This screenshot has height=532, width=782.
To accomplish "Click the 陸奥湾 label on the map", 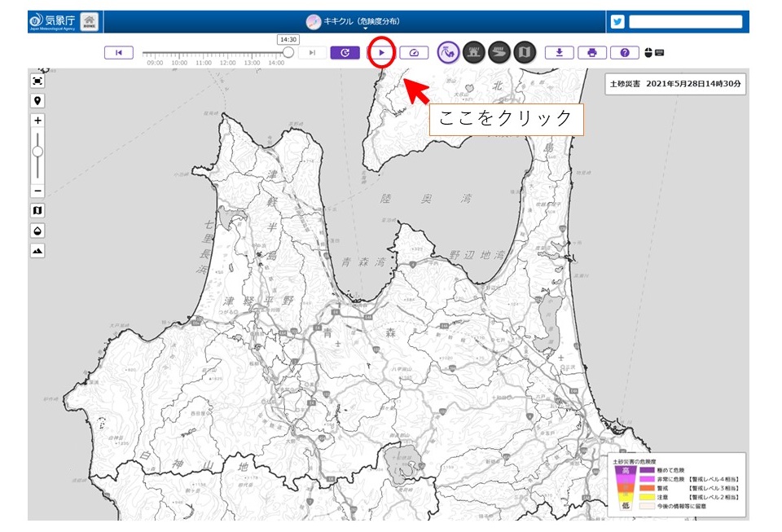I will (426, 199).
